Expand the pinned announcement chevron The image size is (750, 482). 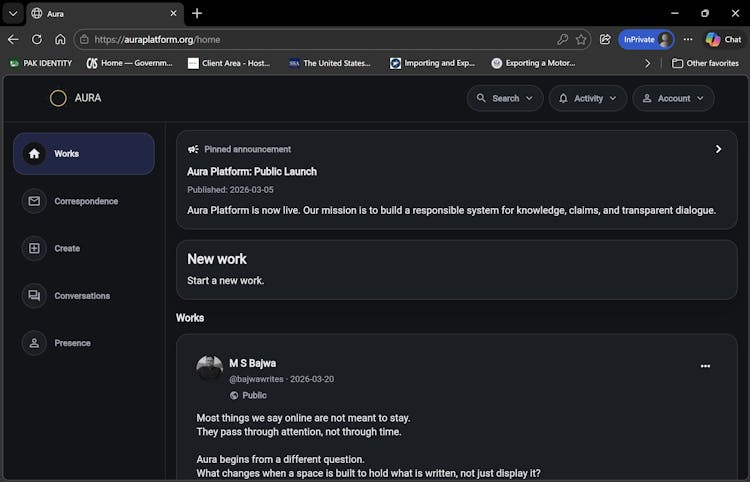718,149
